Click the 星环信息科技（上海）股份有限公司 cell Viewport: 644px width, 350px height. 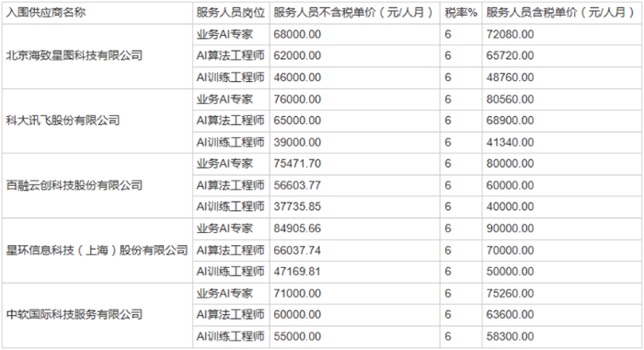coord(98,251)
